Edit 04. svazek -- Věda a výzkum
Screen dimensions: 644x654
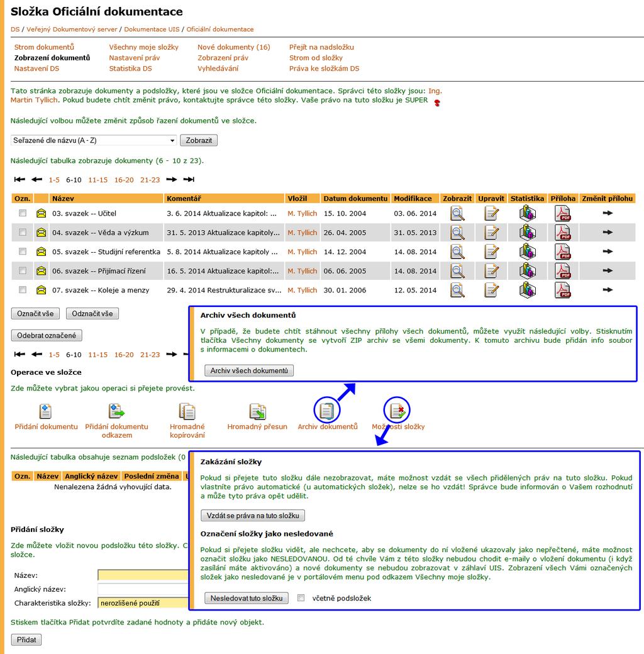point(491,233)
